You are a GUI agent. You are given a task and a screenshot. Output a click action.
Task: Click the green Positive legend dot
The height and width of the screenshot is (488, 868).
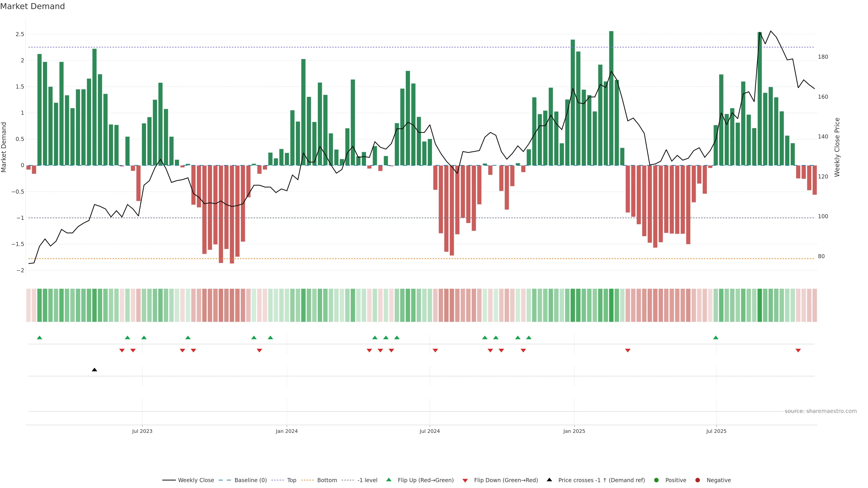click(656, 480)
